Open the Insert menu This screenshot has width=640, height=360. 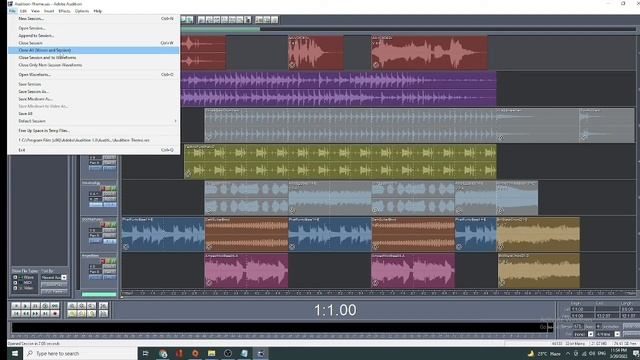point(49,11)
